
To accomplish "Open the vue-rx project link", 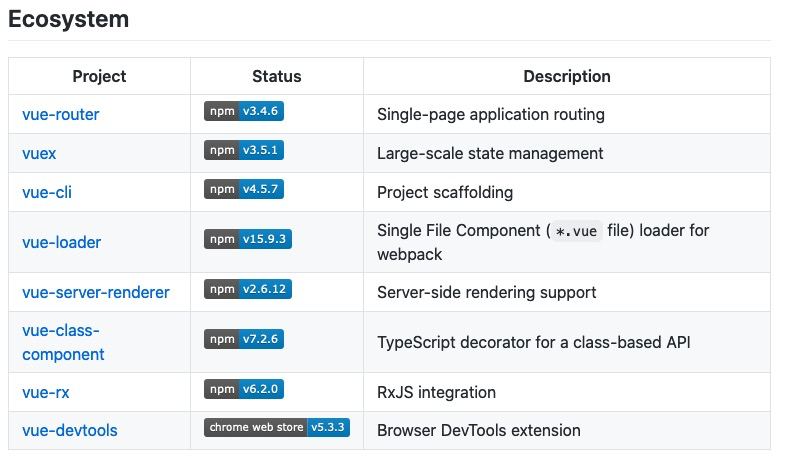I will [x=45, y=392].
